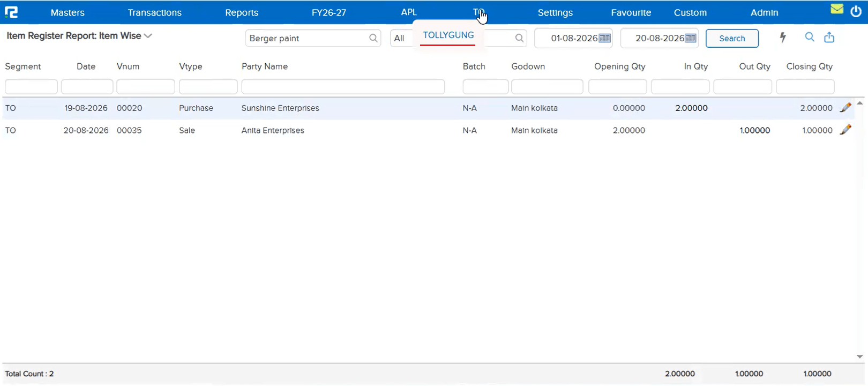868x386 pixels.
Task: Open the Reports menu
Action: 242,12
